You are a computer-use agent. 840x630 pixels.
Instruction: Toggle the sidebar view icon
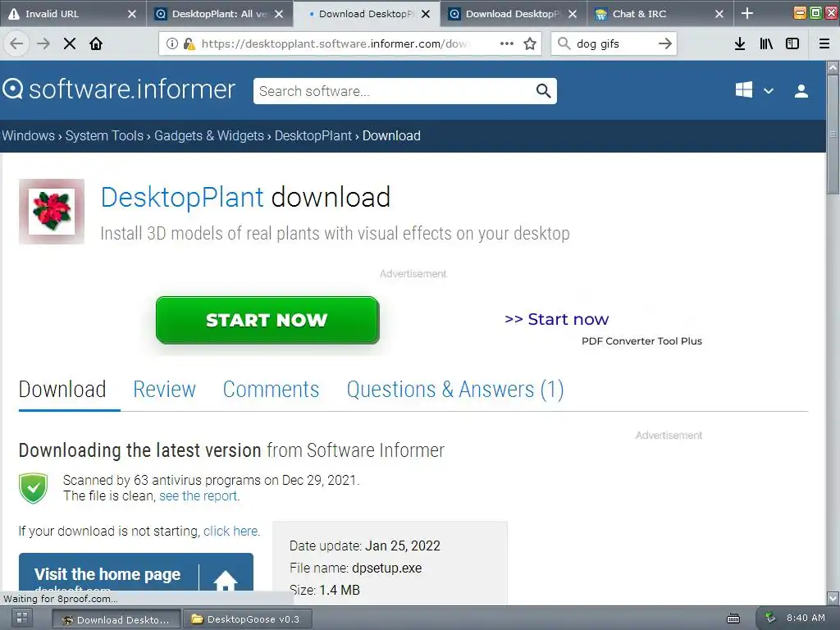click(792, 43)
